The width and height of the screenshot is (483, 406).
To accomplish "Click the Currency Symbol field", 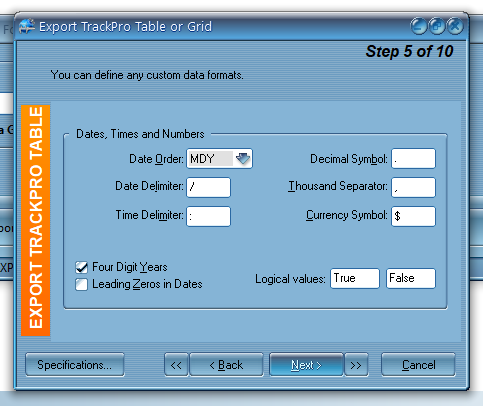I will coord(413,216).
